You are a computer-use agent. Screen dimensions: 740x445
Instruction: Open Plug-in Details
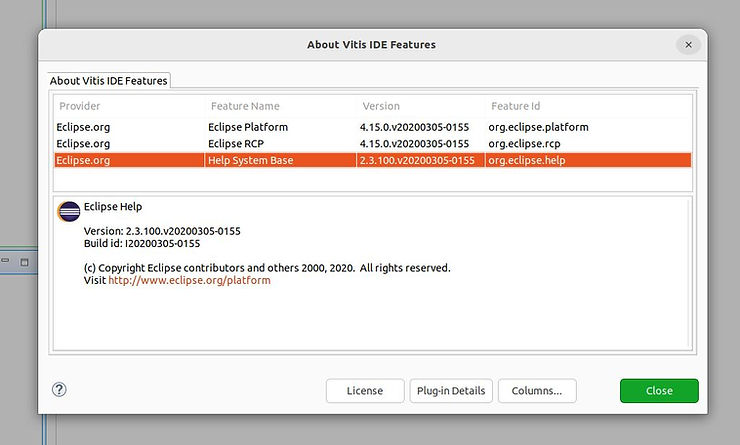tap(451, 391)
